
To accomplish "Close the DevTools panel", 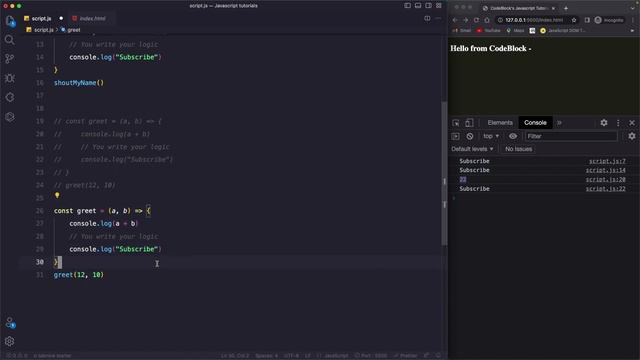I will click(632, 123).
